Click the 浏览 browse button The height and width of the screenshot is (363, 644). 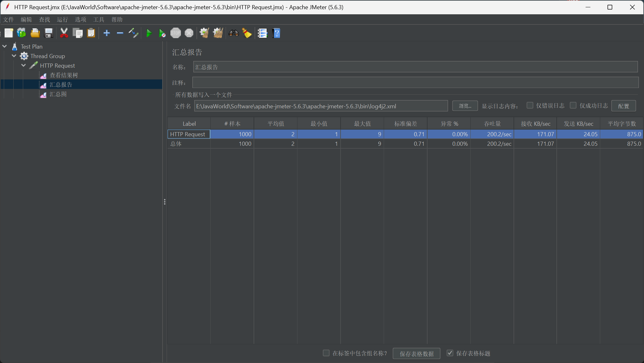(x=465, y=106)
